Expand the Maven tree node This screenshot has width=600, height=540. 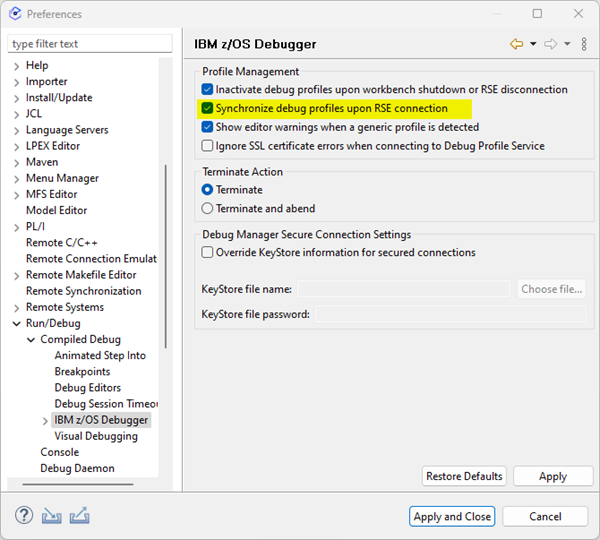coord(16,163)
